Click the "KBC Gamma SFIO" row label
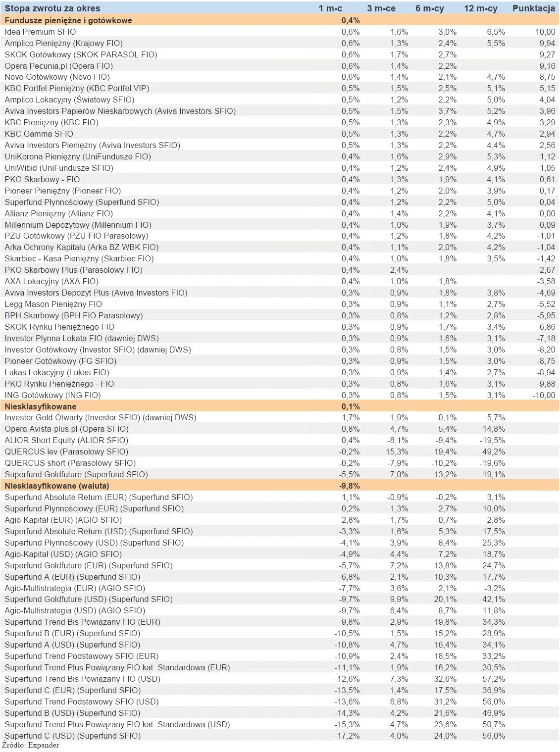The width and height of the screenshot is (560, 752). 39,134
